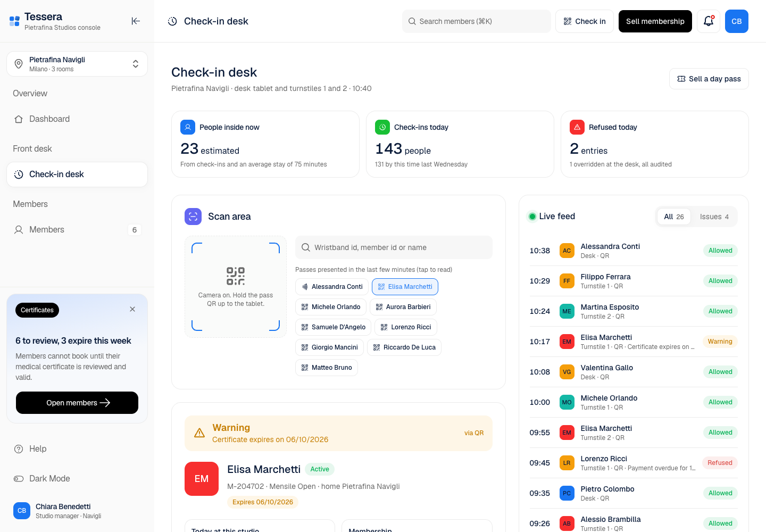Screen dimensions: 766x532
Task: Open the Pietrafina Navigli location switcher
Action: 77,64
